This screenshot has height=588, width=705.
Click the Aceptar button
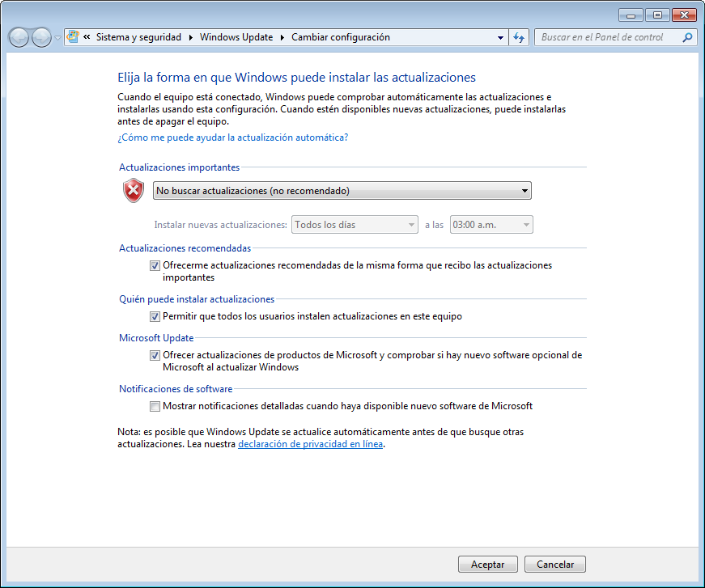click(488, 565)
